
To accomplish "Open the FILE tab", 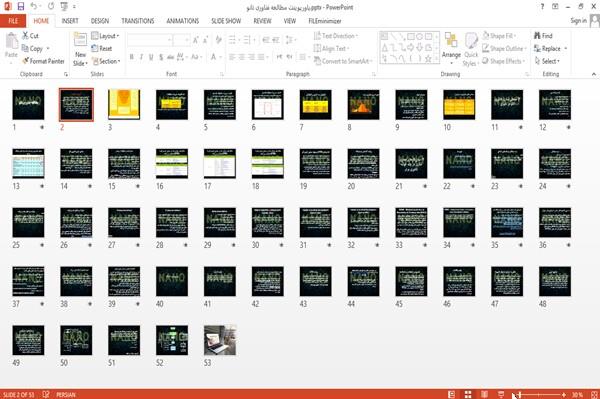I will click(13, 21).
